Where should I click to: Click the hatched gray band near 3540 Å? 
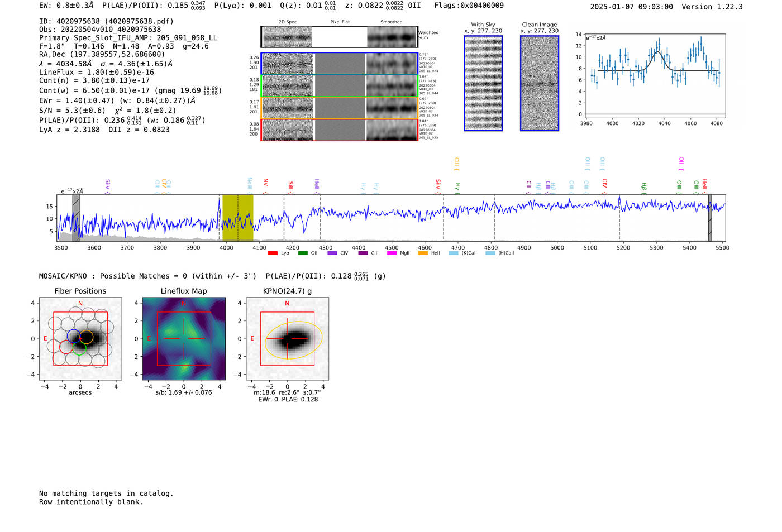(76, 218)
